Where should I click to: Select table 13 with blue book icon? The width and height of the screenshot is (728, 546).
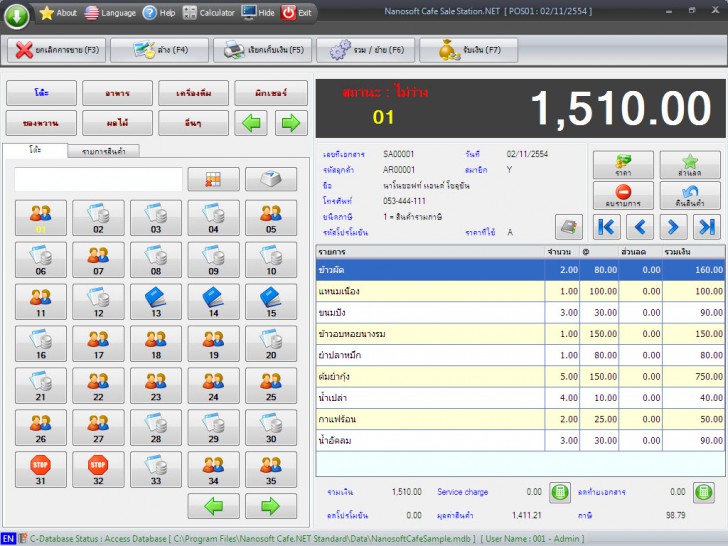[156, 301]
